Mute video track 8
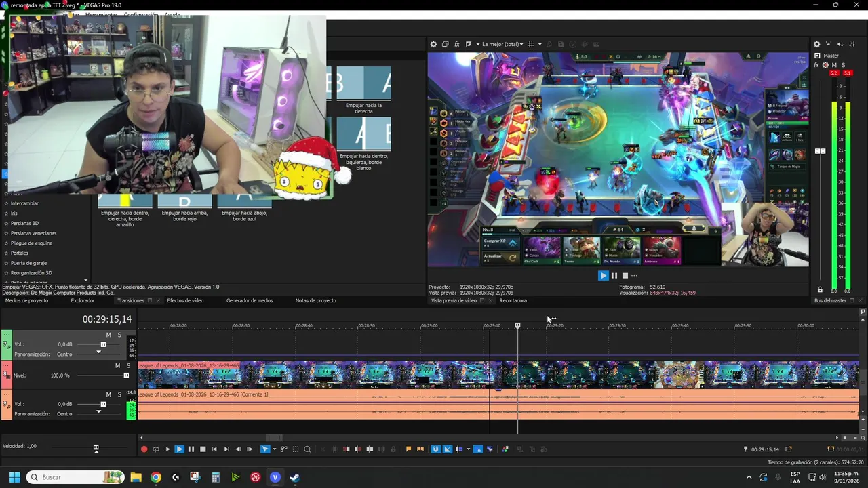The width and height of the screenshot is (868, 488). click(117, 365)
